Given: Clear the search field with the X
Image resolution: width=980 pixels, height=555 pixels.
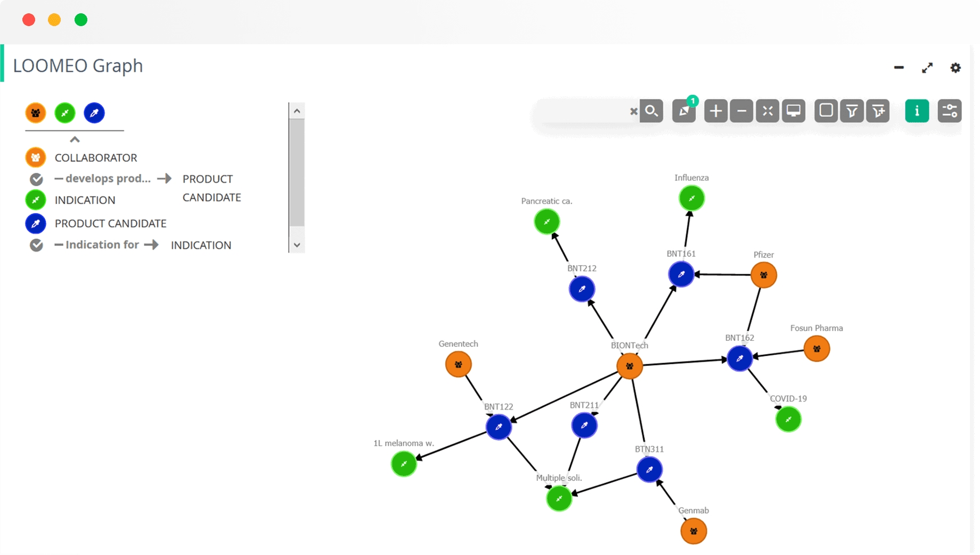Looking at the screenshot, I should [633, 111].
